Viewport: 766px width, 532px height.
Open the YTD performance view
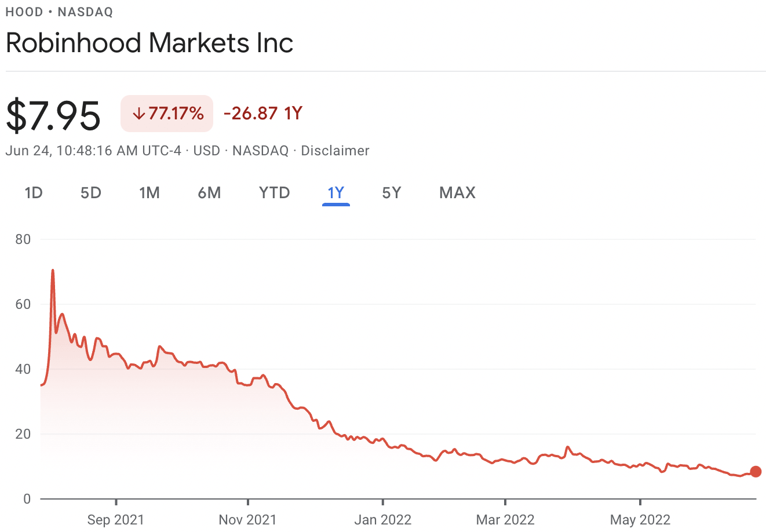click(x=273, y=192)
